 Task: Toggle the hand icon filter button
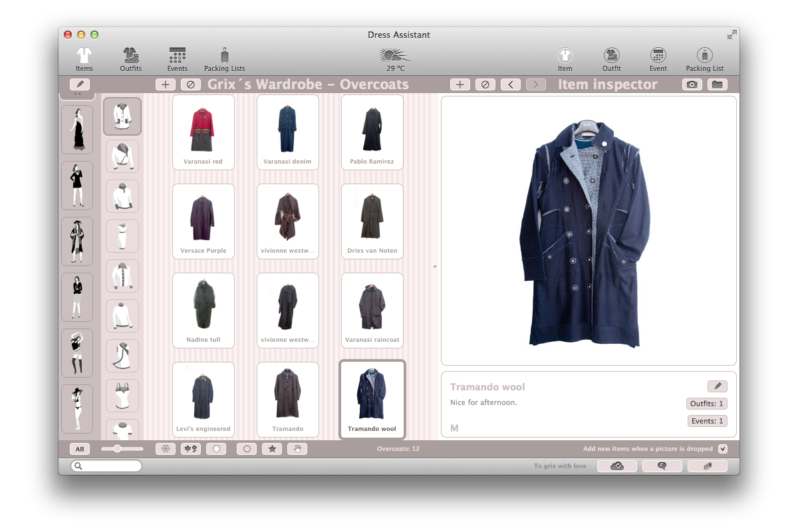pyautogui.click(x=297, y=449)
